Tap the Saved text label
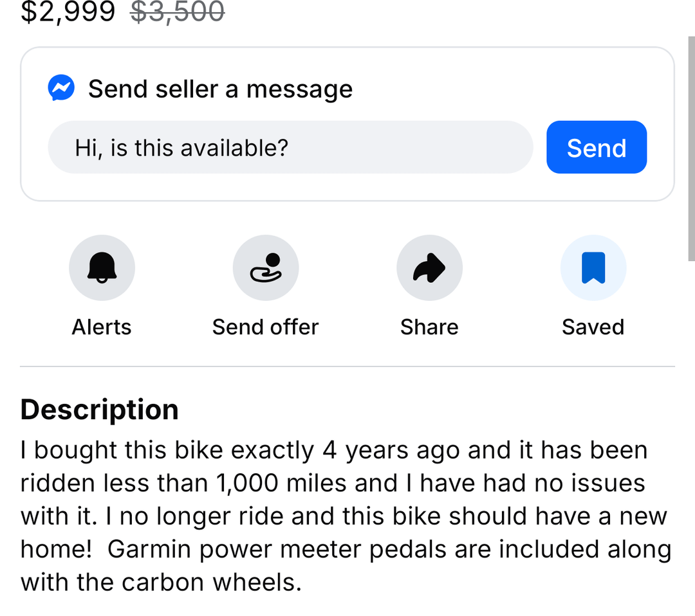Viewport: 695px width, 616px height. (x=593, y=327)
